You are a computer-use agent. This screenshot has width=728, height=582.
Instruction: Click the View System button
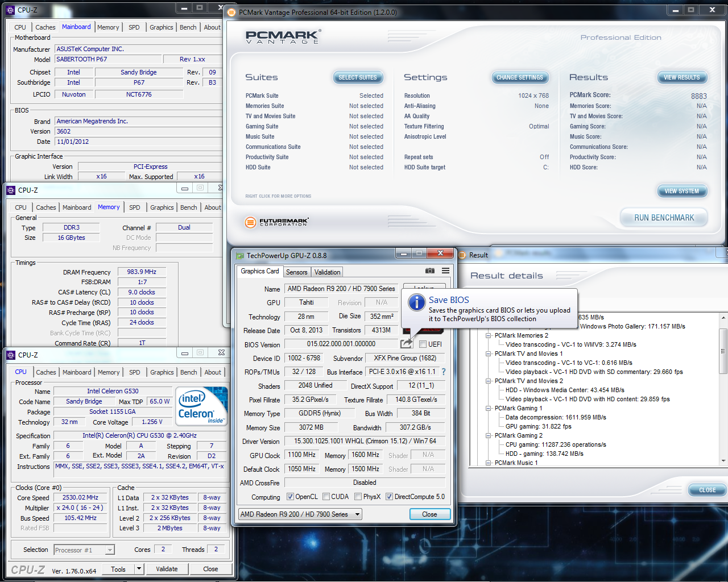[x=681, y=191]
